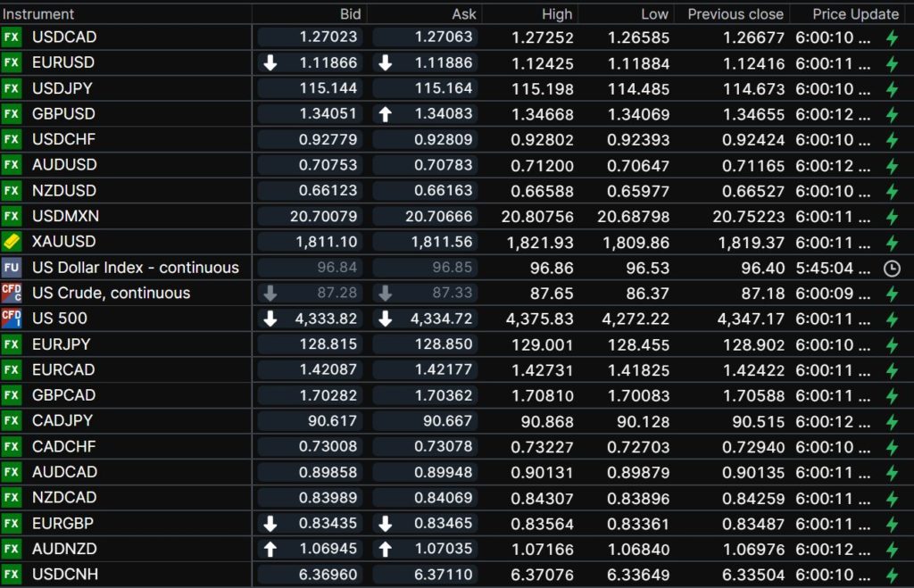Image resolution: width=914 pixels, height=588 pixels.
Task: Click the FU icon for US Dollar Index
Action: coord(12,268)
